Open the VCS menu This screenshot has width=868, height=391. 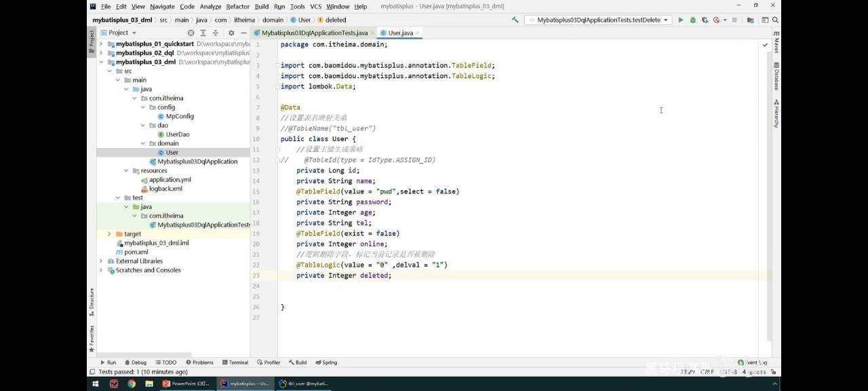click(315, 6)
